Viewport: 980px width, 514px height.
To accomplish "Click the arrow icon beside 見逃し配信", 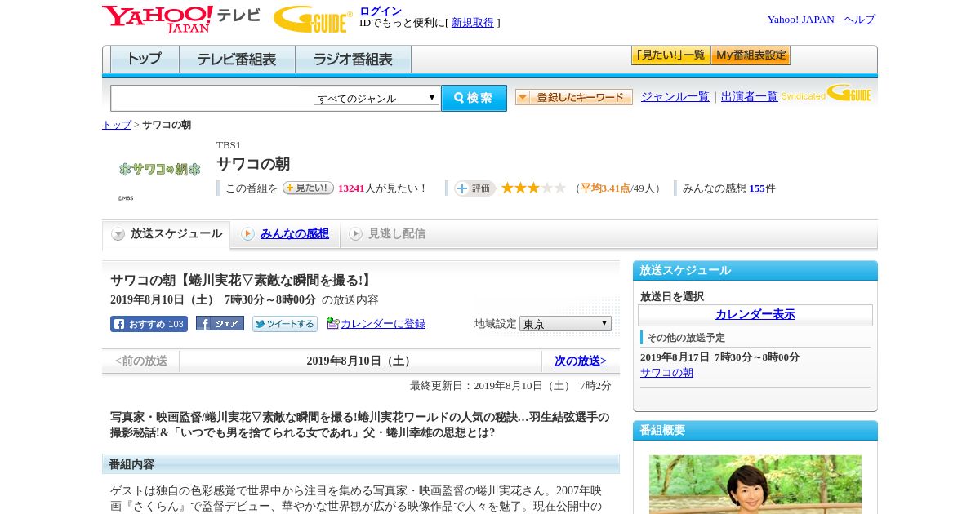I will pyautogui.click(x=355, y=234).
